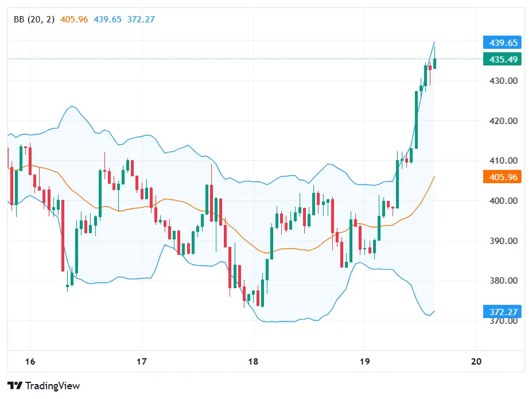Select the blue 372.27 price axis label
The width and height of the screenshot is (532, 399).
pyautogui.click(x=503, y=312)
